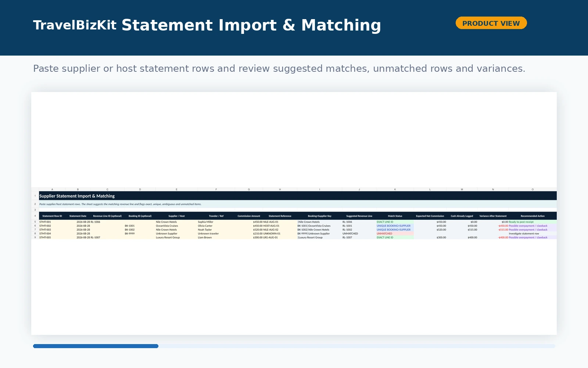Screen dimensions: 588x368
Task: Select row 9 number header
Action: pyautogui.click(x=35, y=237)
